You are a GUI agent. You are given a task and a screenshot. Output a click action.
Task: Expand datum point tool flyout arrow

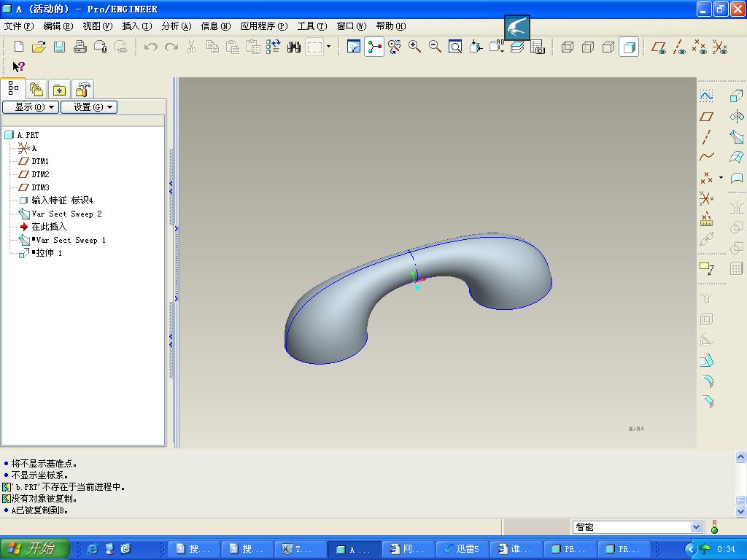721,178
